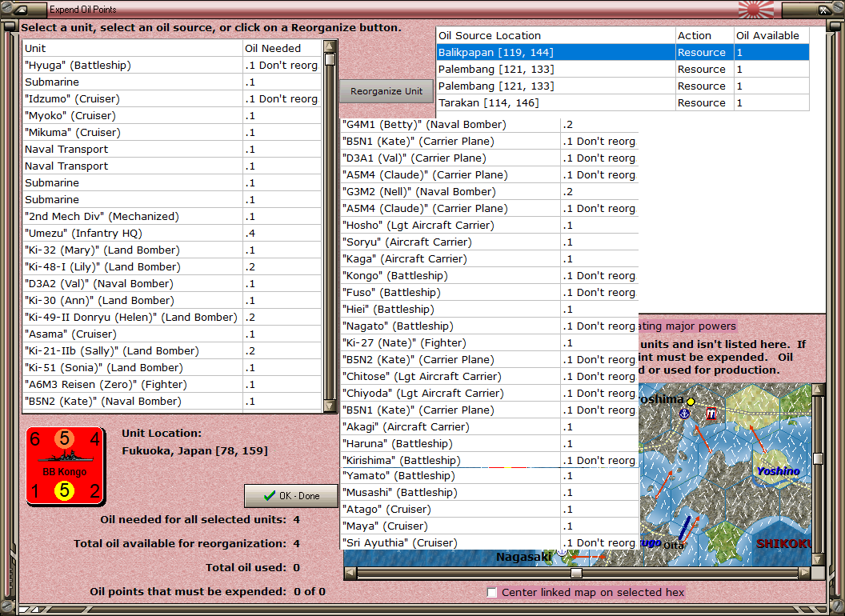Enable Center linked map on selected hex
Viewport: 845px width, 616px height.
493,593
